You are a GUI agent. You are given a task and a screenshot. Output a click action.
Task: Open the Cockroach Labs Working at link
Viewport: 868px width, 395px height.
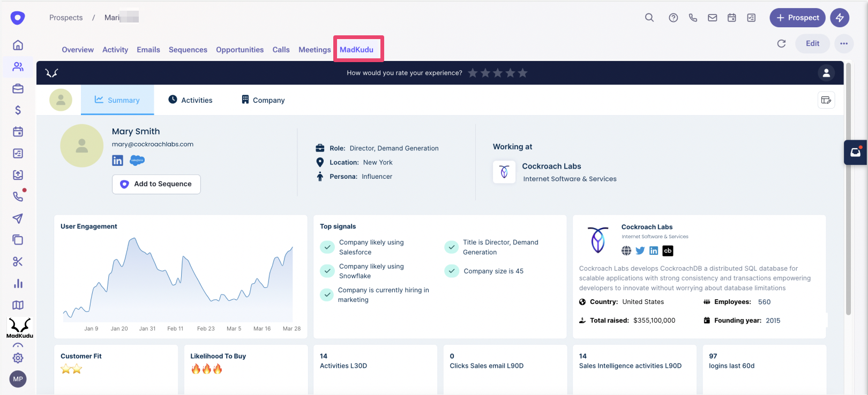551,166
